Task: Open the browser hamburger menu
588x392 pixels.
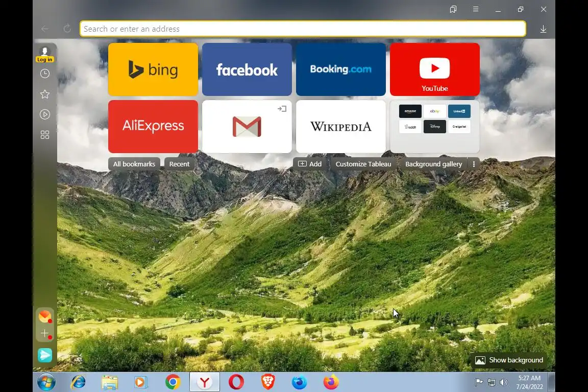Action: pos(476,9)
